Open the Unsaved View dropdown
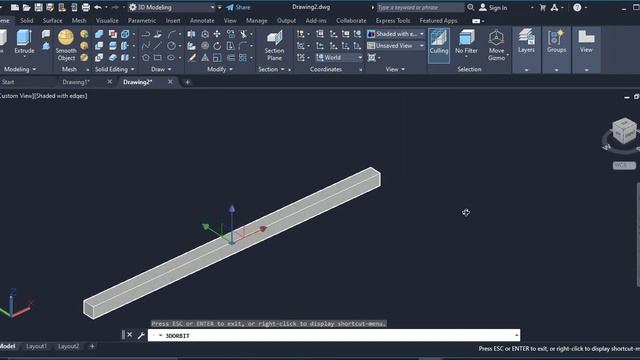Viewport: 640px width, 360px height. point(395,46)
